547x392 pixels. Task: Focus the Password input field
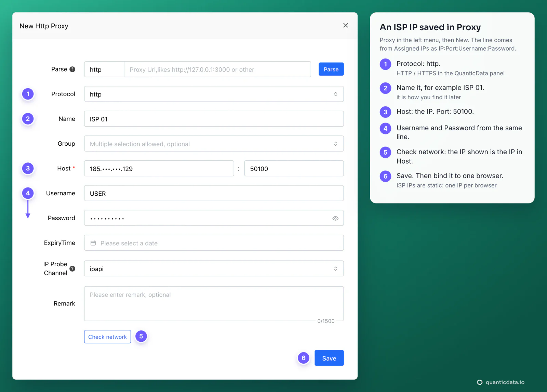(x=214, y=218)
